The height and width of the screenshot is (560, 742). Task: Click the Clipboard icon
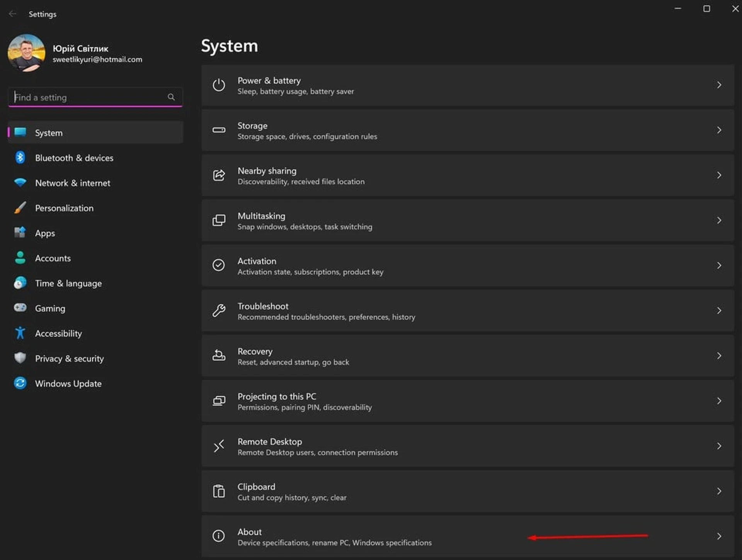tap(219, 491)
